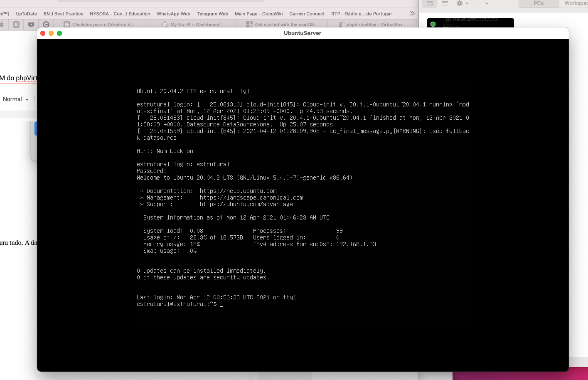
Task: Open the plus add-PC dropdown
Action: (x=482, y=3)
